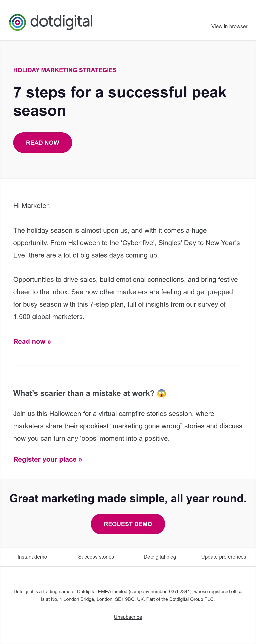Open View in browser link
Image resolution: width=256 pixels, height=644 pixels.
point(229,26)
